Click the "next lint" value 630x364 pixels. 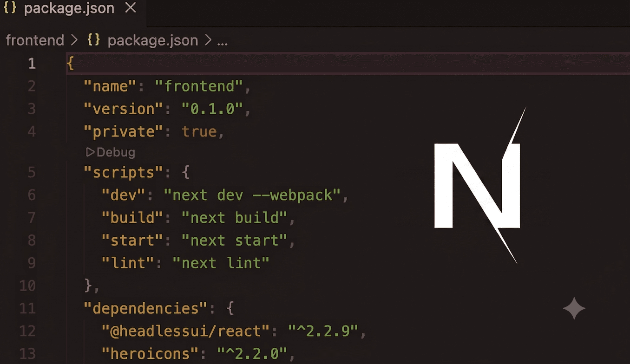[221, 263]
